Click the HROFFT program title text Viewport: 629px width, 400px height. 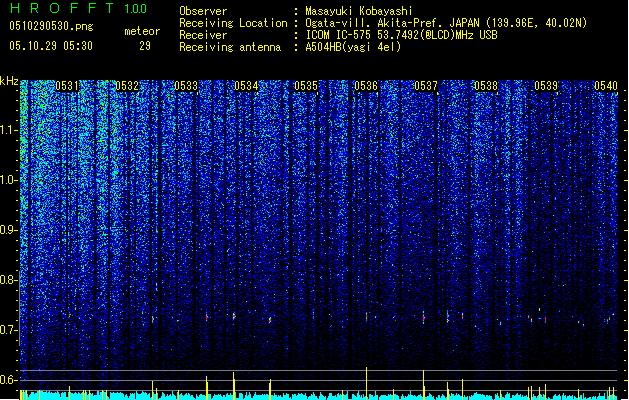(x=62, y=8)
